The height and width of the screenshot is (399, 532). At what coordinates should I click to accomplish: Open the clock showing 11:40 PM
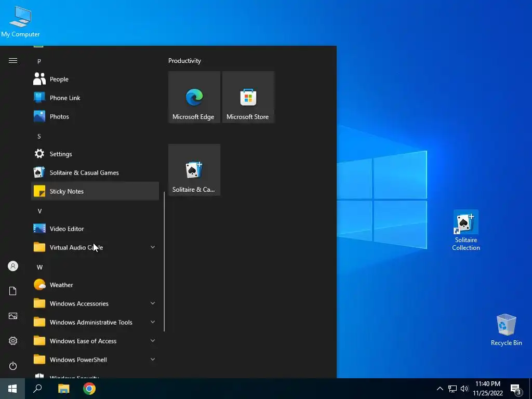(487, 389)
